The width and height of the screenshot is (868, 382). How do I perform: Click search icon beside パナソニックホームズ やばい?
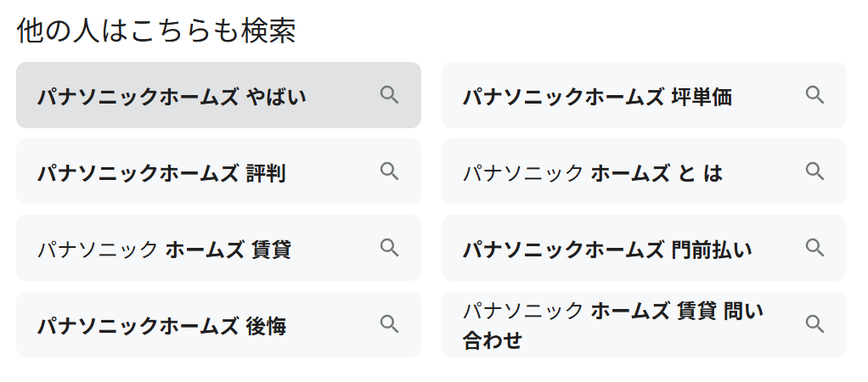point(389,95)
